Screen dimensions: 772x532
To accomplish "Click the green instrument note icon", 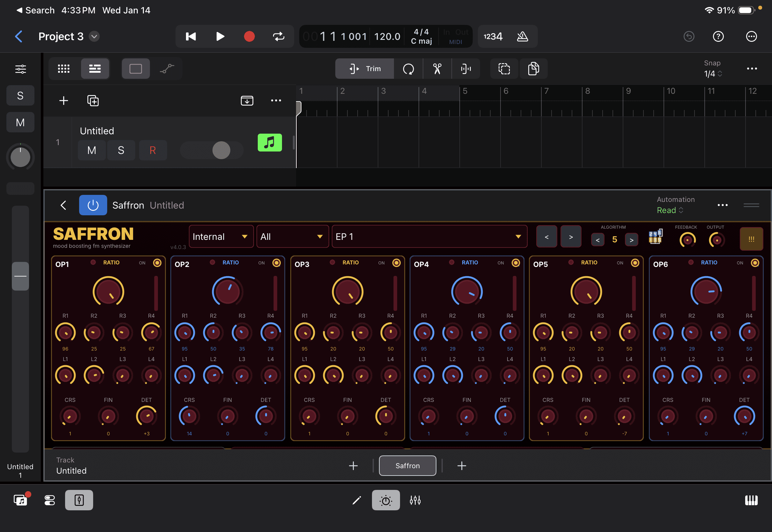I will (270, 143).
